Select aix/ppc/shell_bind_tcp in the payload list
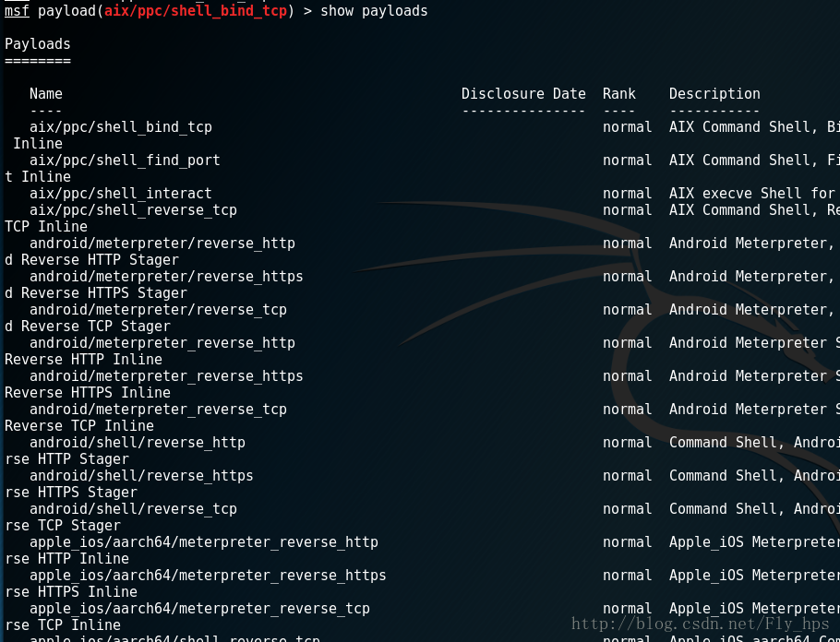Screen dimensions: 840x642 [121, 127]
